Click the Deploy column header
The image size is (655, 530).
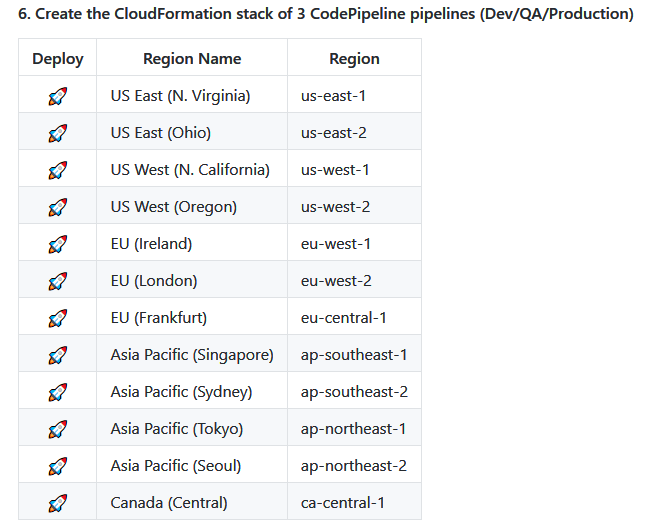(x=57, y=58)
